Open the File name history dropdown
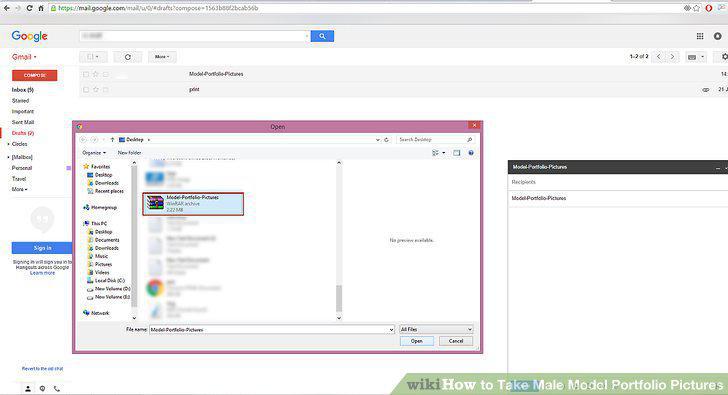728x395 pixels. [391, 329]
